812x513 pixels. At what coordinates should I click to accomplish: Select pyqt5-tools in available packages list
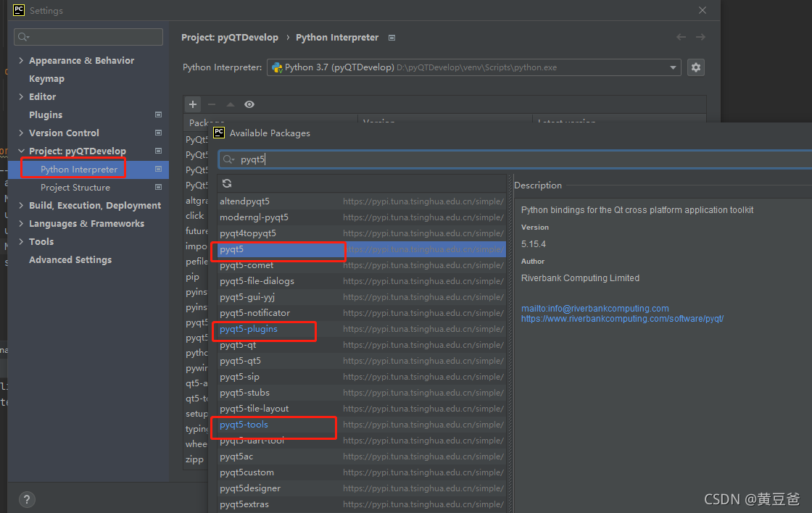(244, 425)
